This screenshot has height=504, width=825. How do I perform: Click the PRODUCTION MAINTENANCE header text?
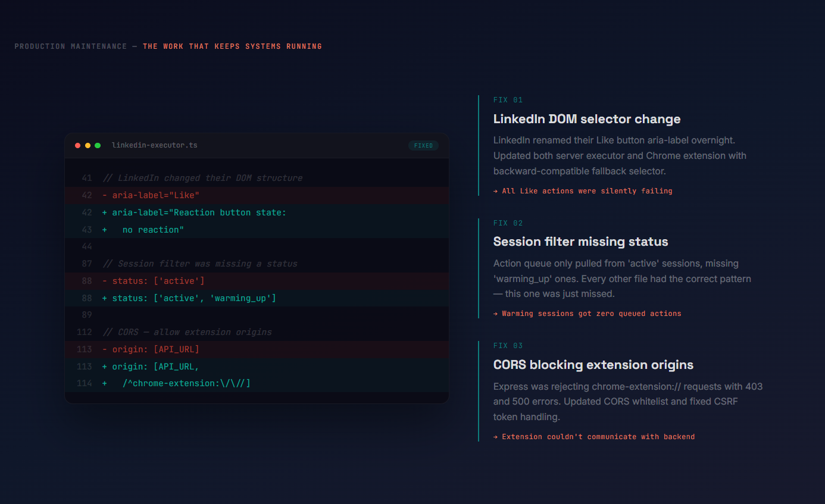[71, 46]
